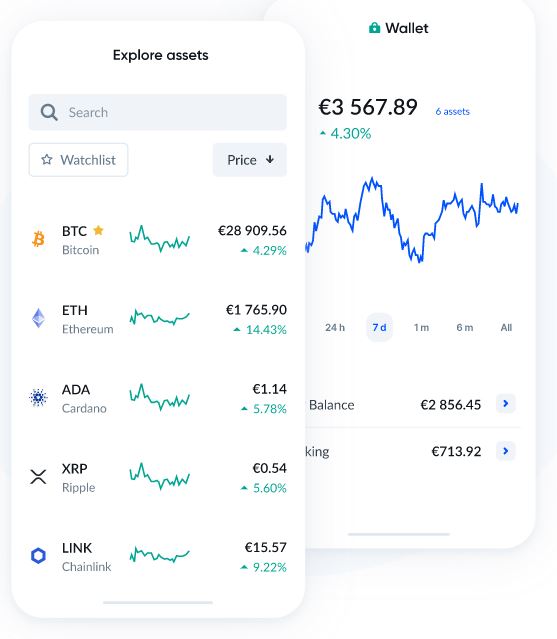Select the 24 h chart range
557x639 pixels.
click(x=335, y=328)
